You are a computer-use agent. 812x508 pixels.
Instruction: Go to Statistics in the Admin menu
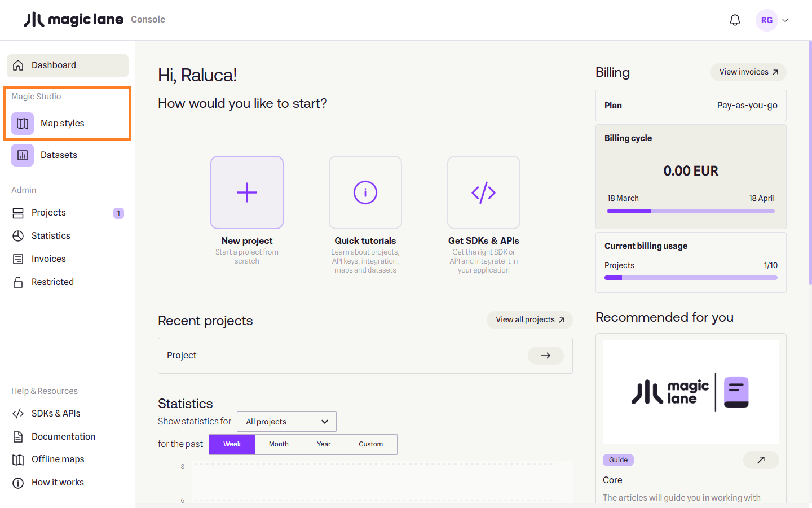pyautogui.click(x=51, y=236)
